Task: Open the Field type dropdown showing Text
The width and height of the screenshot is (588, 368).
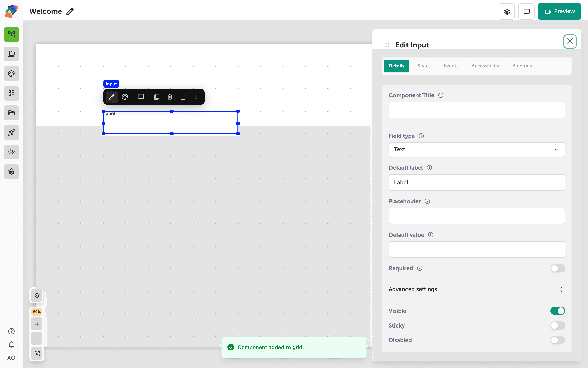Action: [x=477, y=149]
